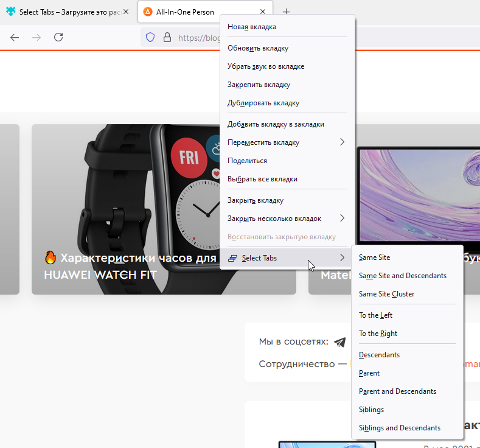Close the All-In-One Person tab

[263, 12]
